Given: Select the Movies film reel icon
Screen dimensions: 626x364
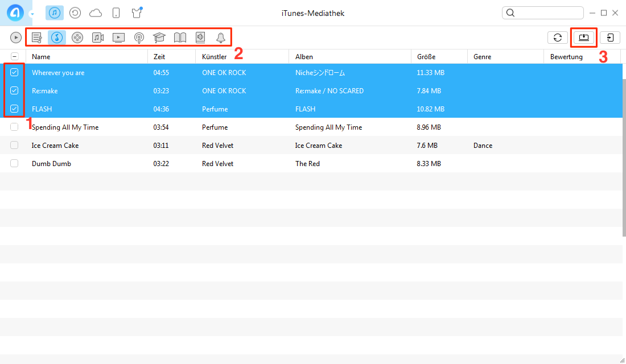Looking at the screenshot, I should 77,38.
